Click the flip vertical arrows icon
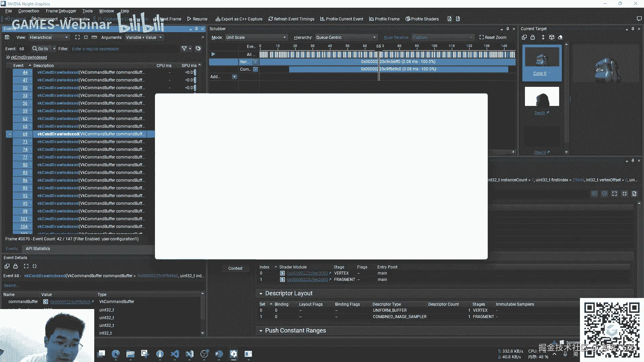Viewport: 644px width, 362px height. (x=543, y=37)
